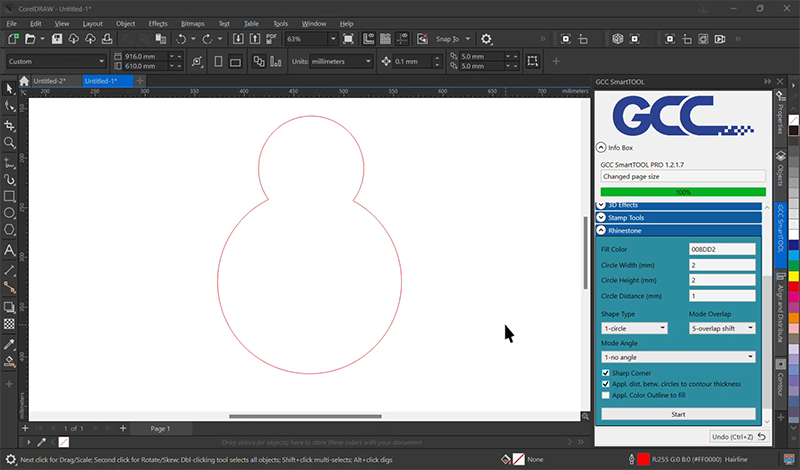This screenshot has height=470, width=800.
Task: Toggle Appl. dist. betw. circles checkbox
Action: 605,384
